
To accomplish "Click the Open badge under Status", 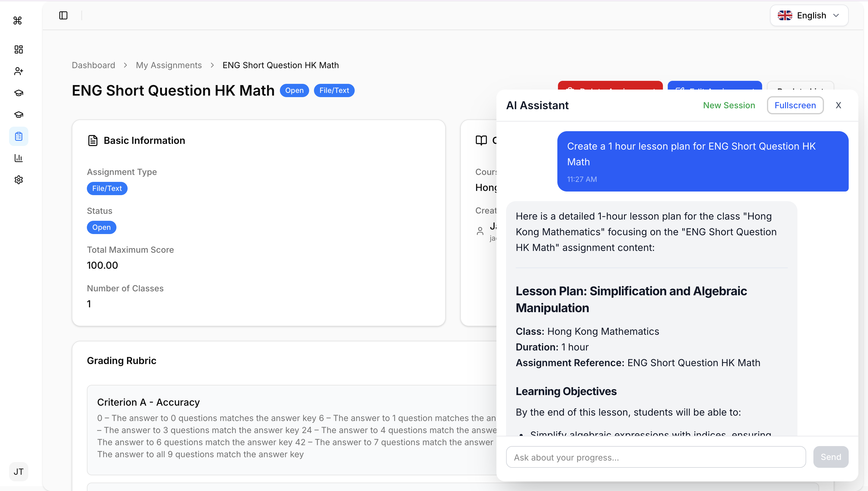I will pyautogui.click(x=102, y=227).
